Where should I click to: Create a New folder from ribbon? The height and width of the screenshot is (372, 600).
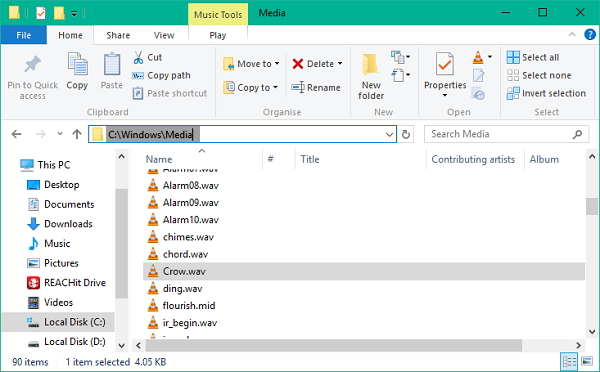(x=371, y=77)
